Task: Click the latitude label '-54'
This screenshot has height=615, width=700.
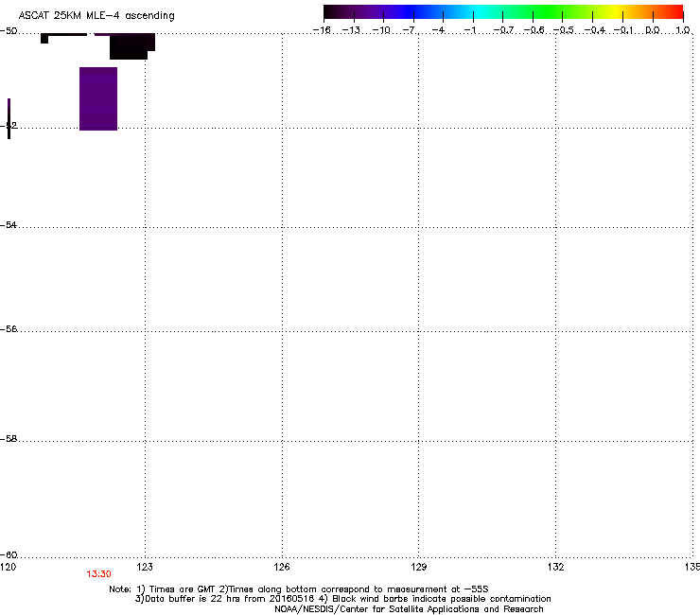Action: pos(9,225)
